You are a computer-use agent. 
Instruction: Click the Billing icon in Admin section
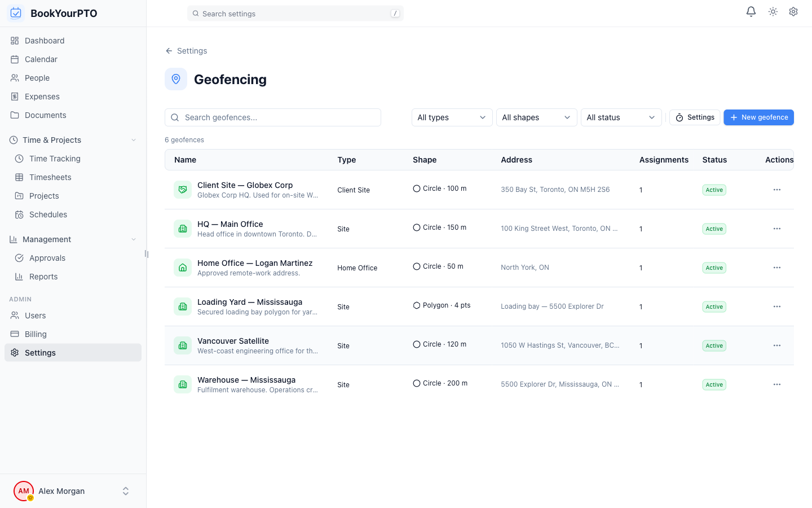(x=14, y=334)
